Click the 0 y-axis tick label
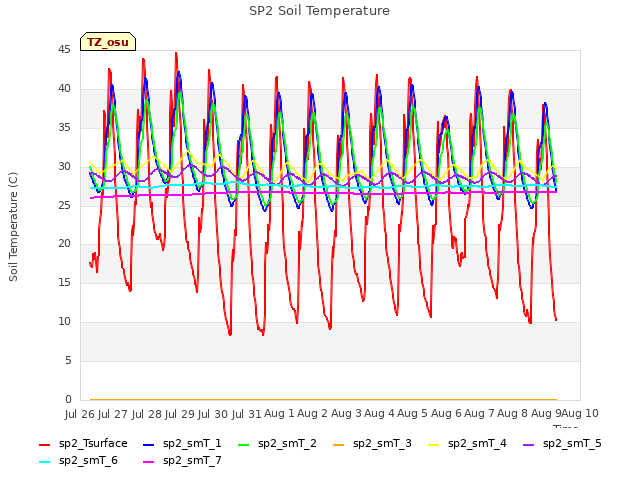Viewport: 640px width, 480px height. pos(68,399)
